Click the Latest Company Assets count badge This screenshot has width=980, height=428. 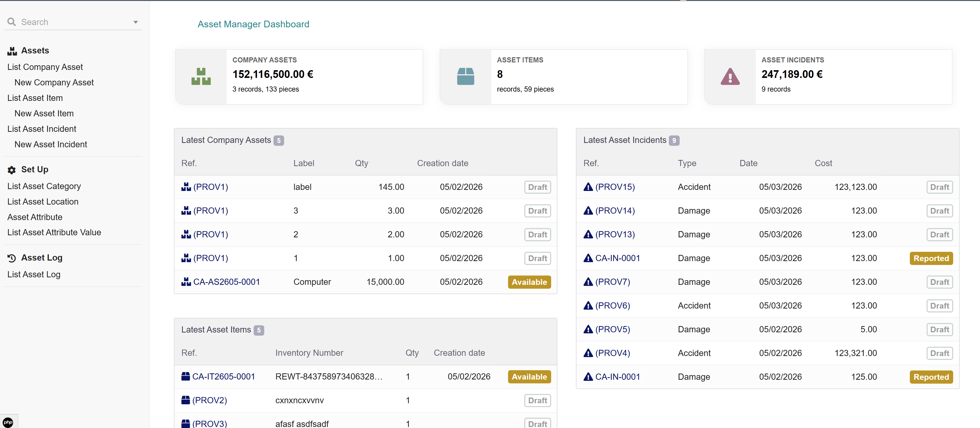click(x=278, y=141)
